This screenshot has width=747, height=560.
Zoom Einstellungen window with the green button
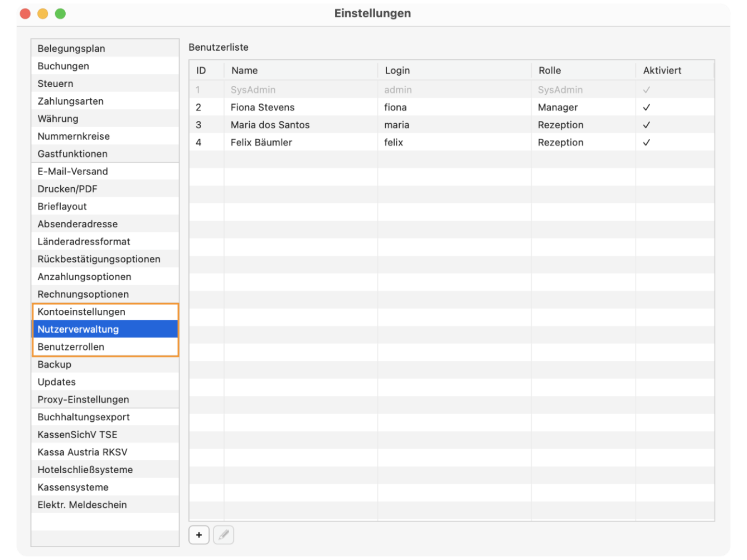60,13
